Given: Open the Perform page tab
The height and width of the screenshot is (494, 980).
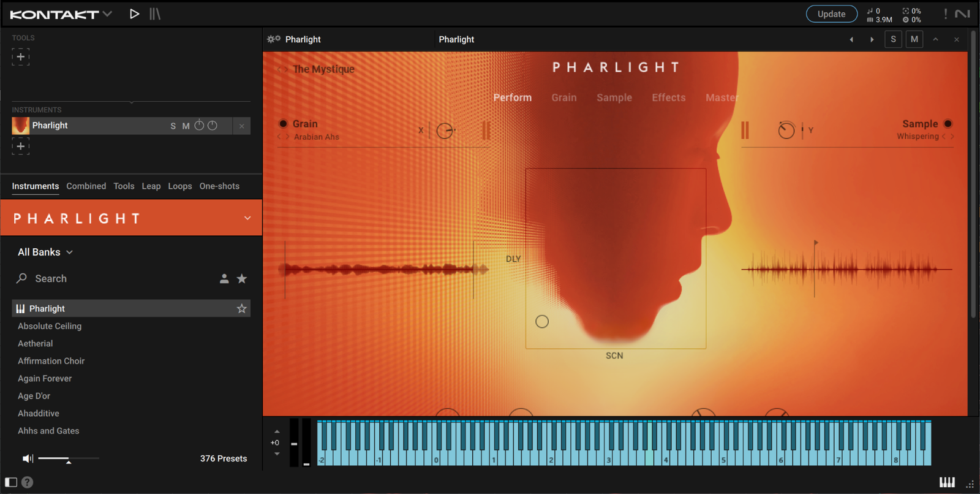Looking at the screenshot, I should [513, 97].
